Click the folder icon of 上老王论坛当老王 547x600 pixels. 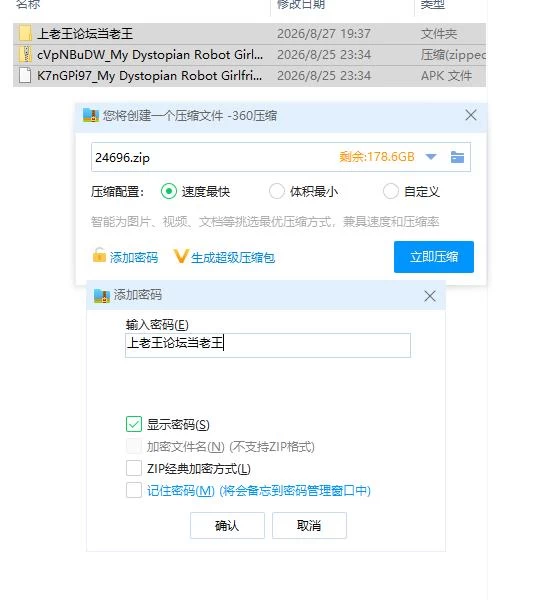coord(25,34)
